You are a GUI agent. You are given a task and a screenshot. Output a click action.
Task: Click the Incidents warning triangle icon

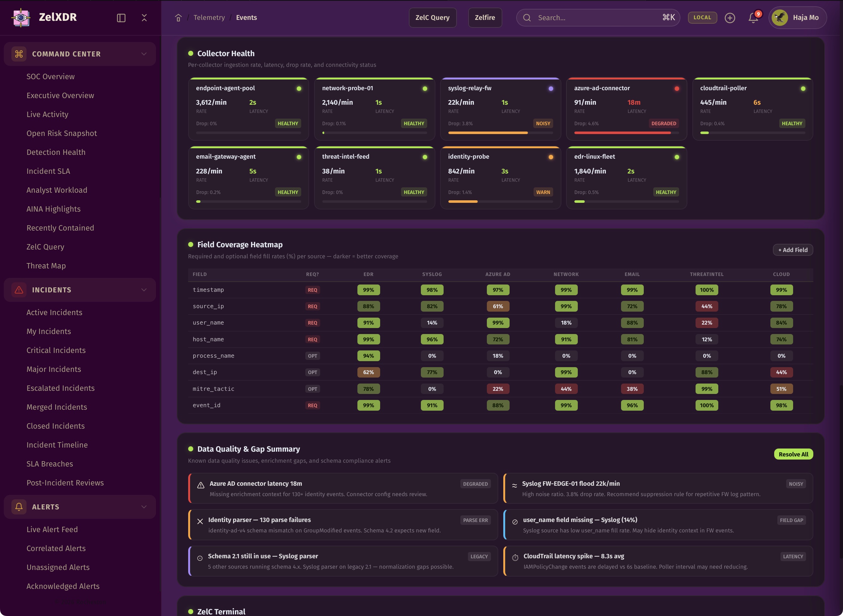19,290
